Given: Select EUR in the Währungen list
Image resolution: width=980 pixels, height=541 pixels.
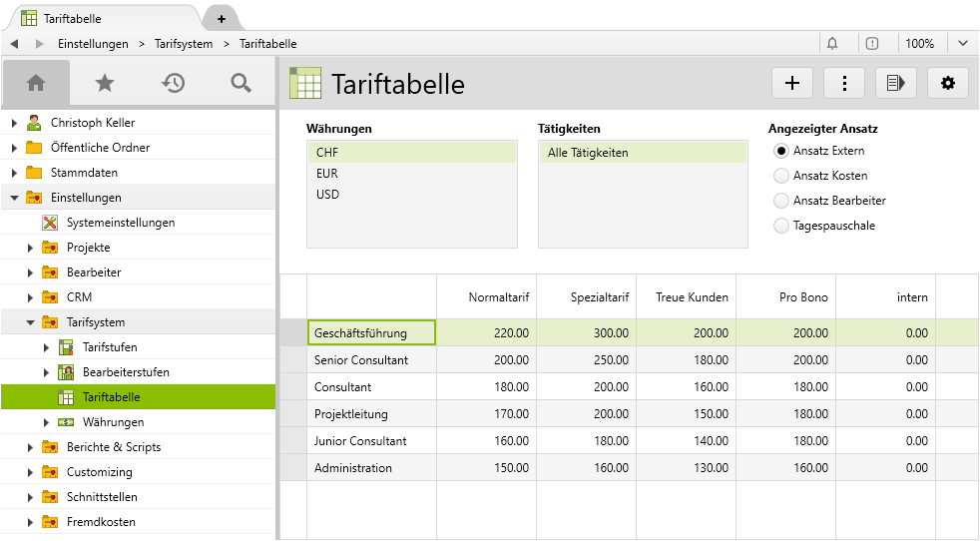Looking at the screenshot, I should pos(327,174).
